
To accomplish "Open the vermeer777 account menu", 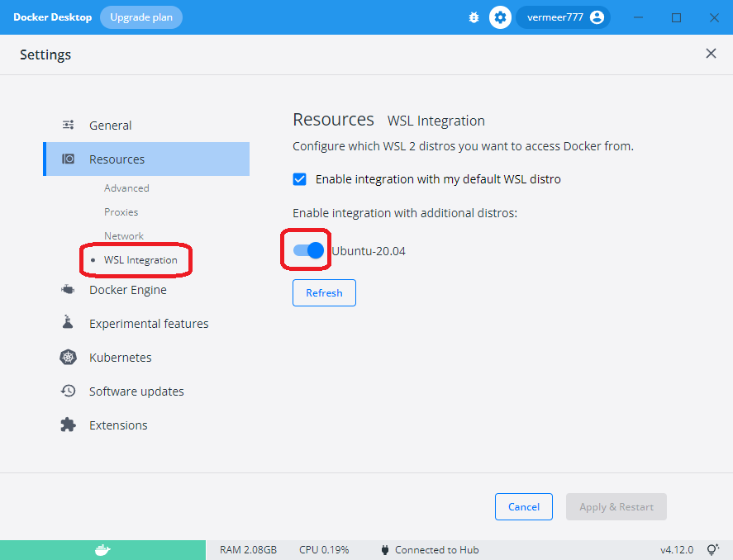I will [564, 17].
